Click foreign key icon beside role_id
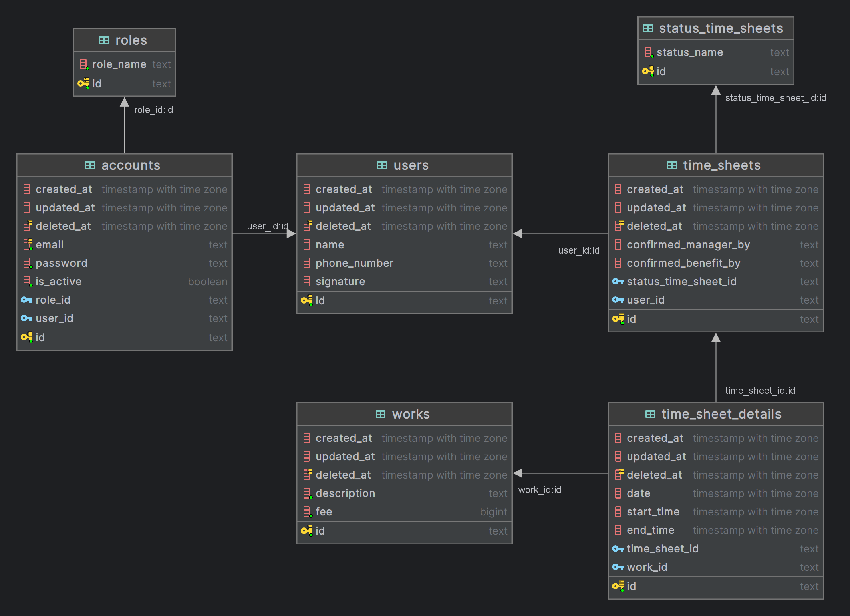Screen dimensions: 850x616 pyautogui.click(x=26, y=300)
